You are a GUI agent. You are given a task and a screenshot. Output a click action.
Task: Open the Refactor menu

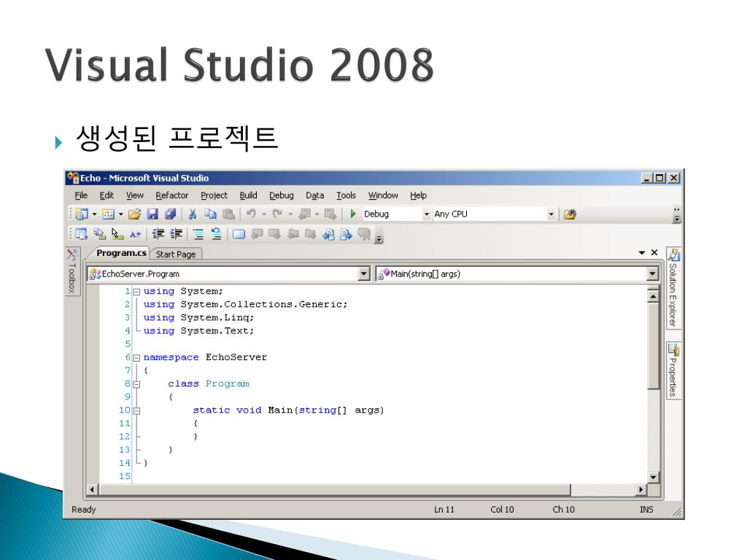click(172, 195)
